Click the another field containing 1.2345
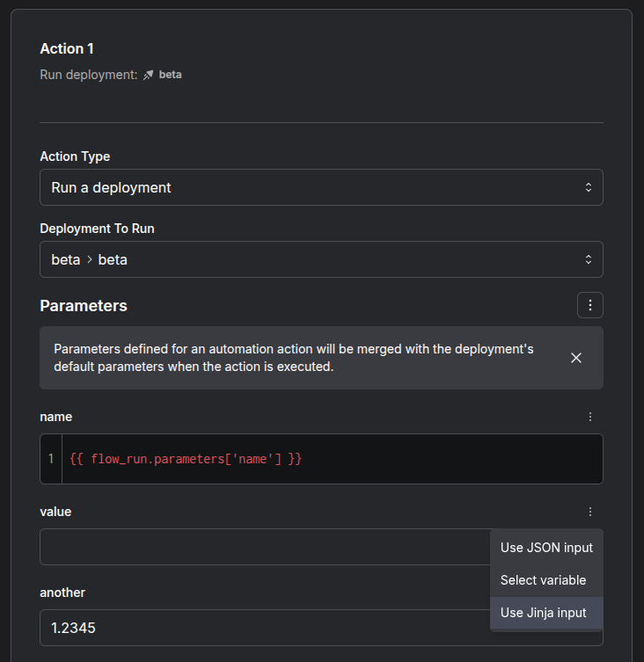The image size is (644, 662). tap(264, 628)
